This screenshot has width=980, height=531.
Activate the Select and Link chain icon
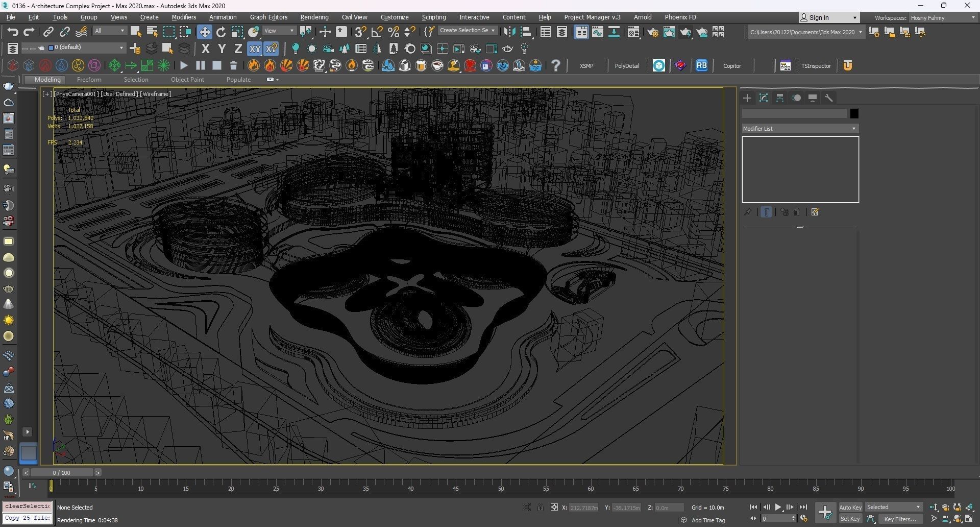click(48, 32)
